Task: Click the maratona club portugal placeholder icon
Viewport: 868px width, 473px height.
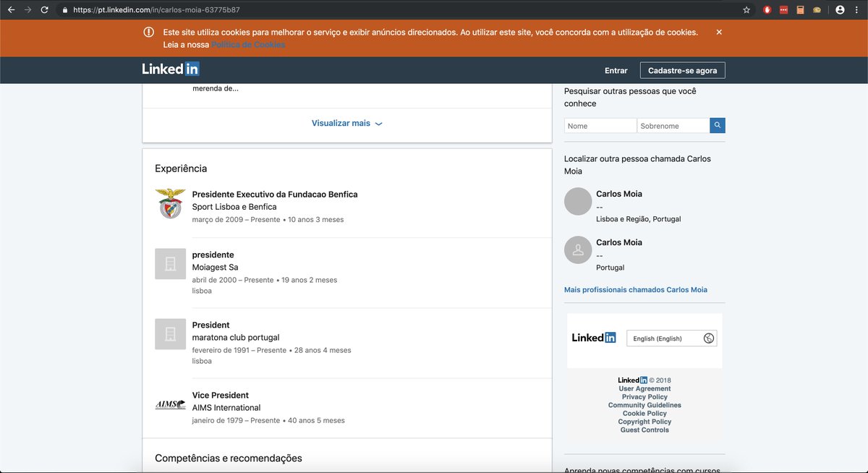Action: click(170, 334)
